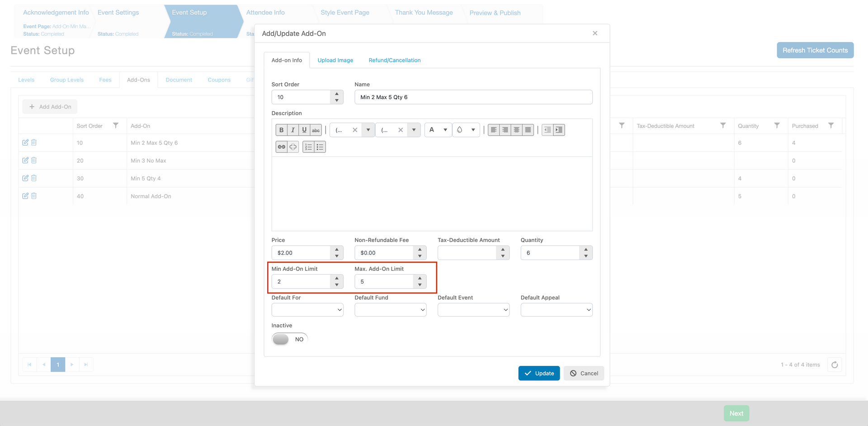Toggle bold formatting in description editor

281,130
